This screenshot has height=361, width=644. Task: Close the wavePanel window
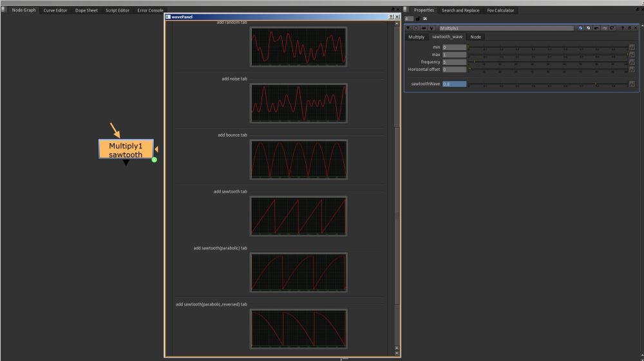pyautogui.click(x=397, y=17)
